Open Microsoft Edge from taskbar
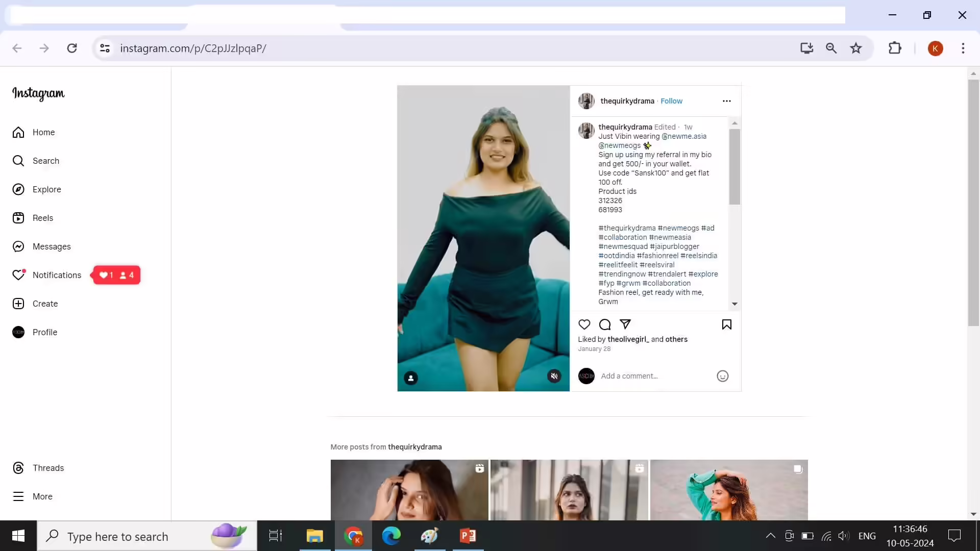980x551 pixels. [391, 536]
